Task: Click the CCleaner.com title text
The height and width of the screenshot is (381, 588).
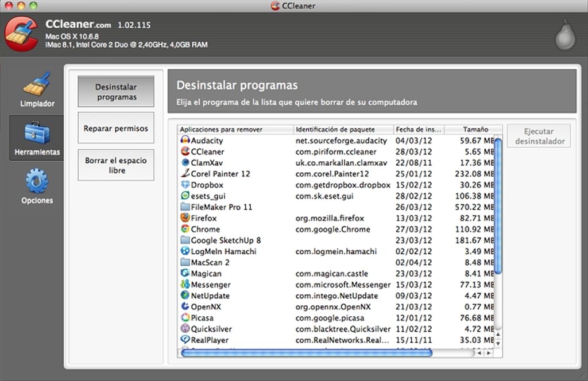Action: (78, 24)
